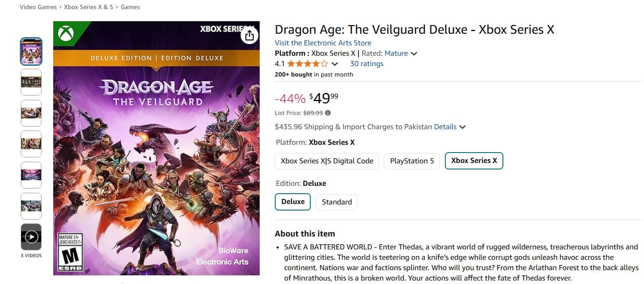
Task: Expand the Mature rating dropdown
Action: pyautogui.click(x=414, y=54)
